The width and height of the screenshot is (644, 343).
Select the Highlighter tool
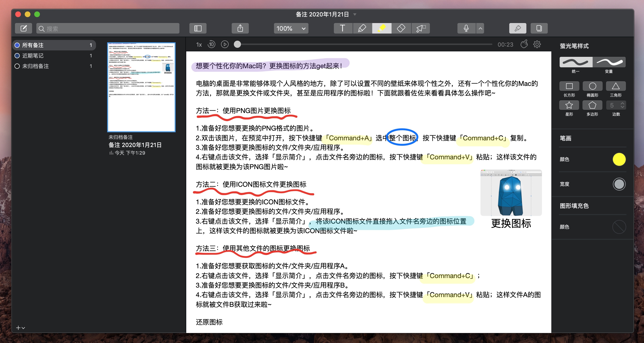pyautogui.click(x=382, y=28)
